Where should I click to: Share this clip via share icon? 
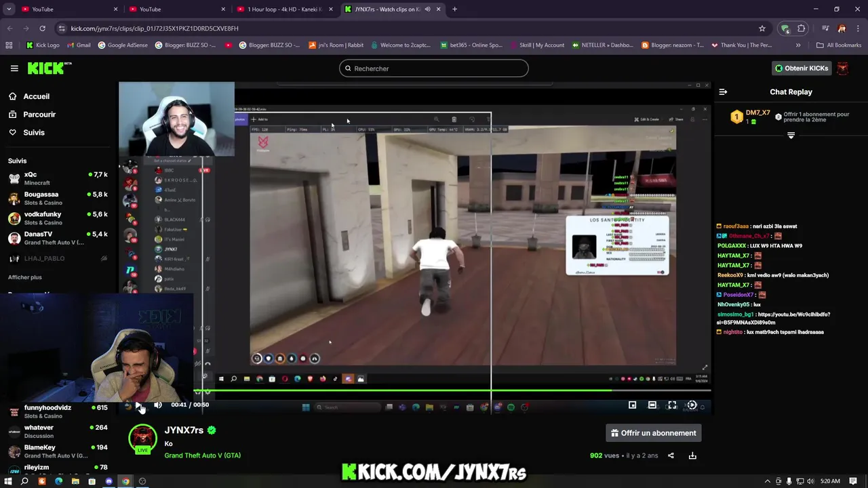(671, 455)
